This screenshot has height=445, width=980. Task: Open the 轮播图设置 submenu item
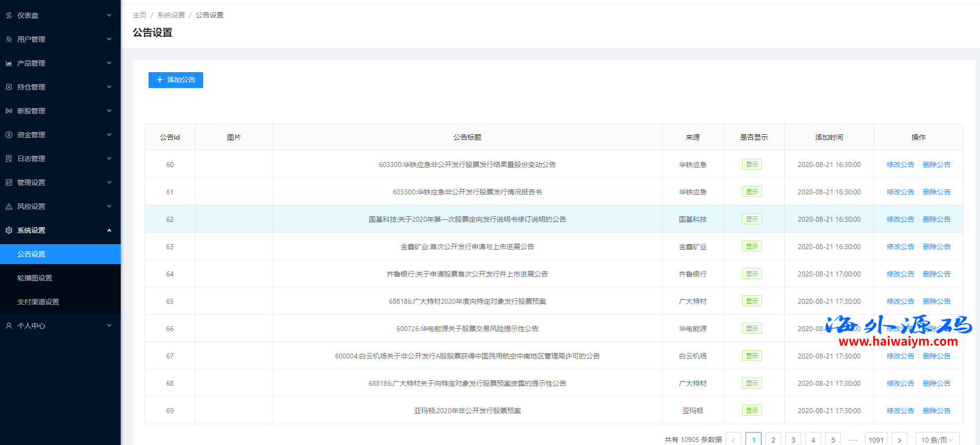pos(35,278)
